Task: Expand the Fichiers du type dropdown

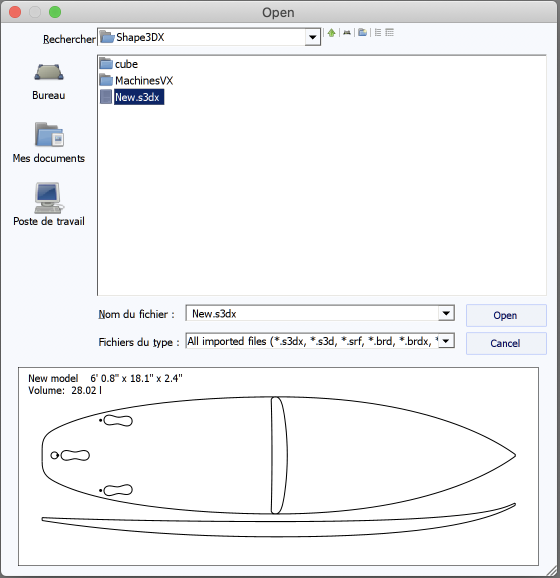Action: pyautogui.click(x=446, y=341)
